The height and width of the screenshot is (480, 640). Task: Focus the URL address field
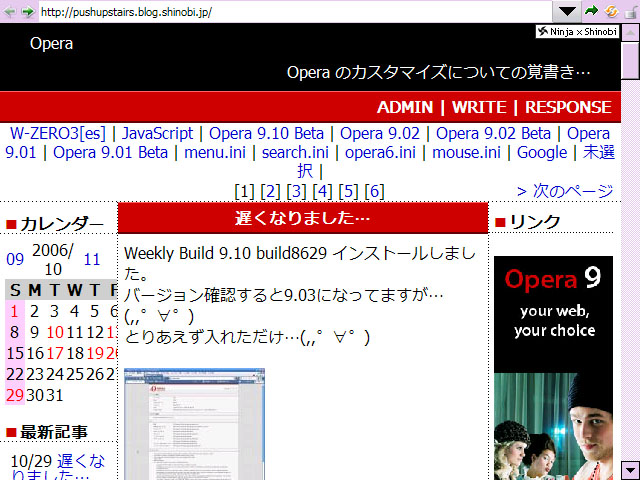point(296,12)
